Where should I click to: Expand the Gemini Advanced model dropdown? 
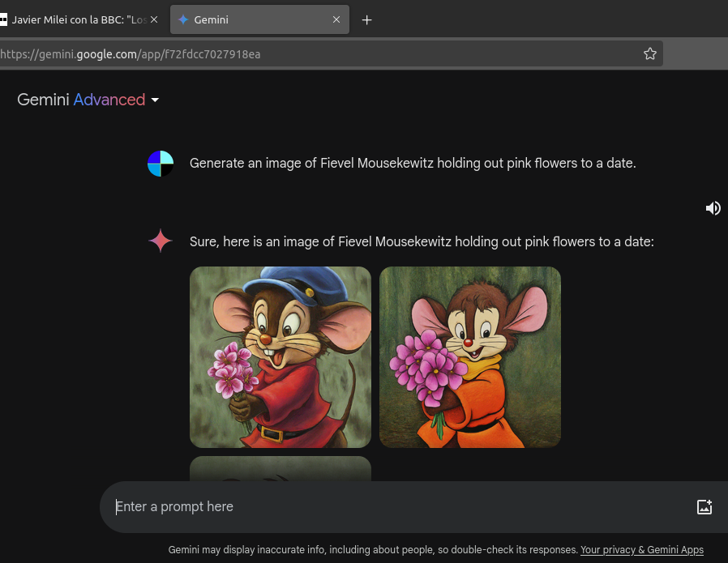[88, 100]
